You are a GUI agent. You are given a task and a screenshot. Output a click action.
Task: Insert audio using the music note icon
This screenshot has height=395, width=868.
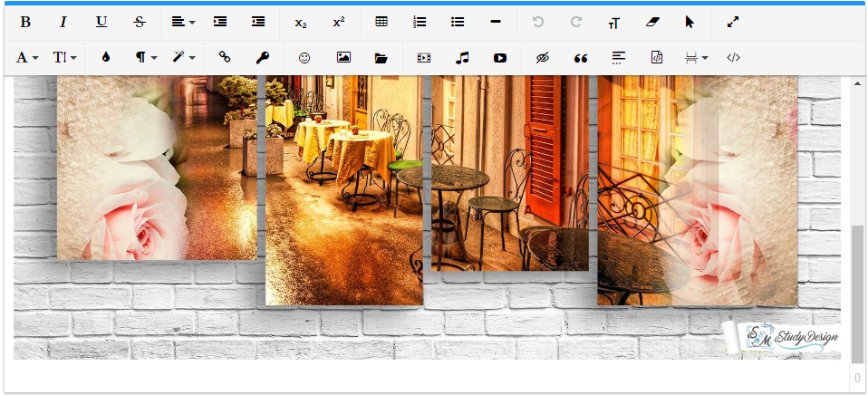[462, 57]
